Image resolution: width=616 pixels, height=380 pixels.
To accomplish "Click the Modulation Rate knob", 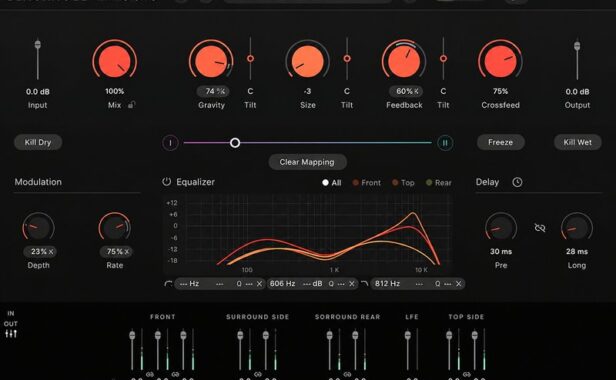I will coord(115,227).
